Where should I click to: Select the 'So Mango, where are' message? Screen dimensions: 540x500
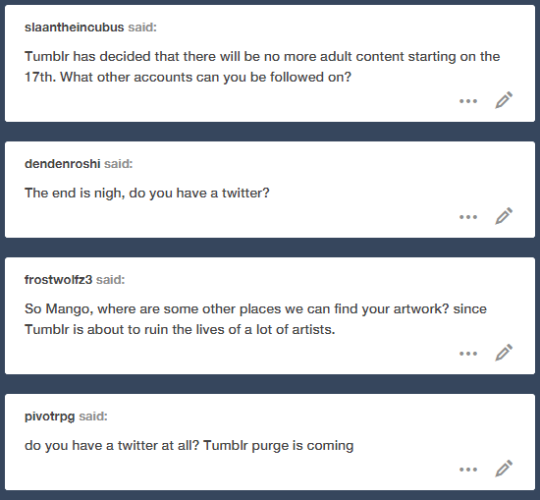tap(256, 319)
